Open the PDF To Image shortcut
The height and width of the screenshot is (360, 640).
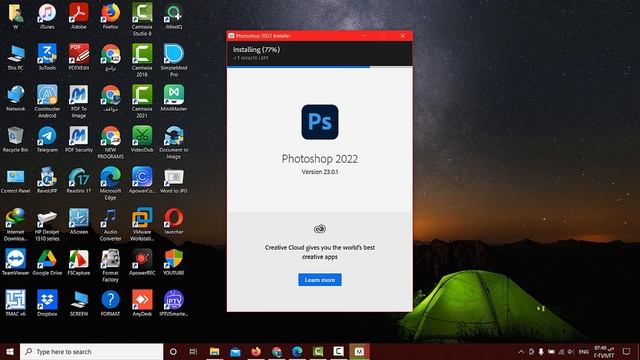point(79,102)
